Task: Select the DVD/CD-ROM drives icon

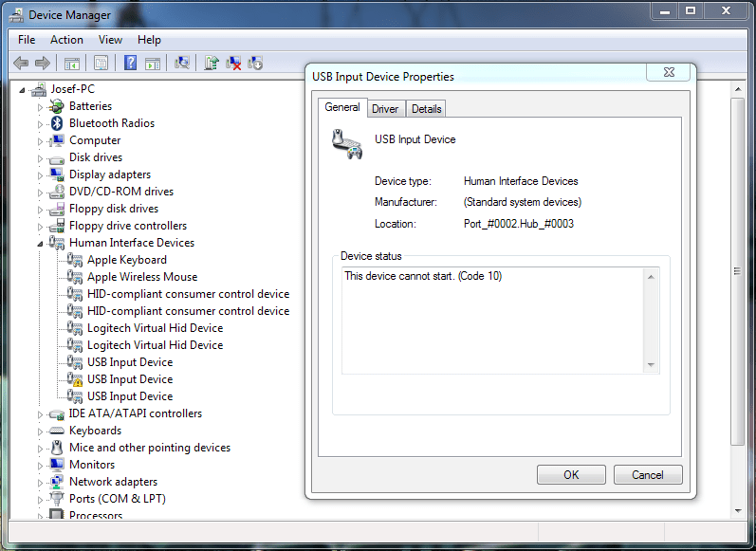Action: click(x=57, y=192)
